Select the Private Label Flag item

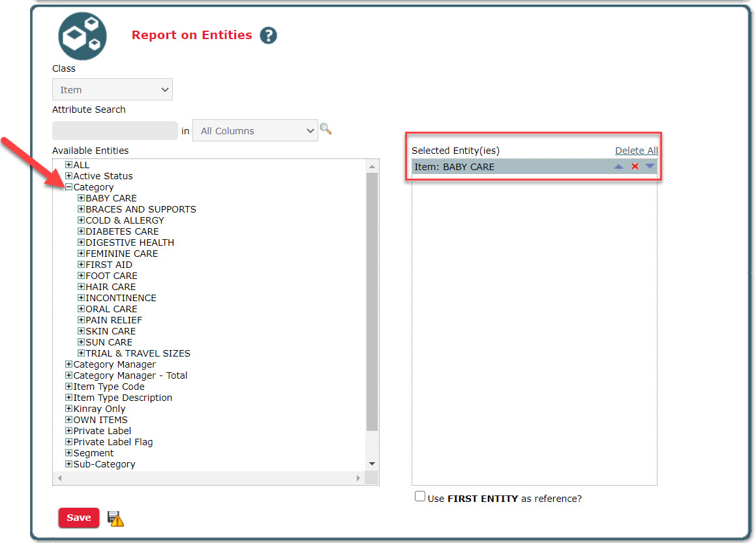[113, 442]
